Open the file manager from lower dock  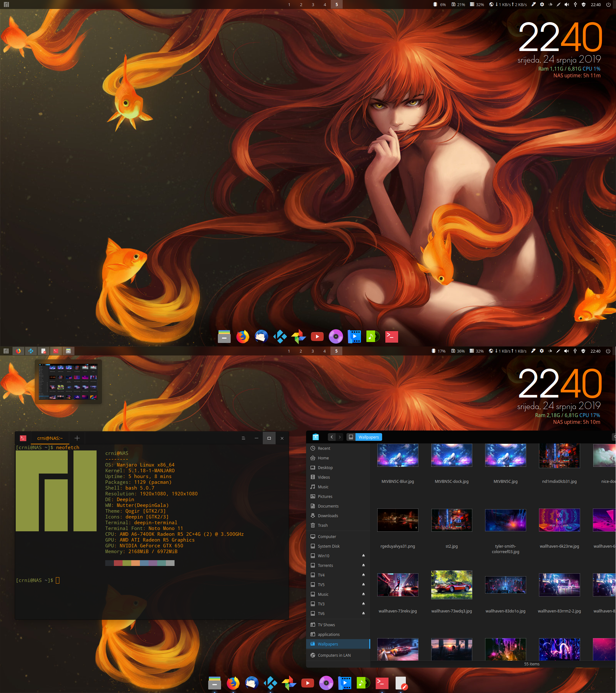point(214,683)
